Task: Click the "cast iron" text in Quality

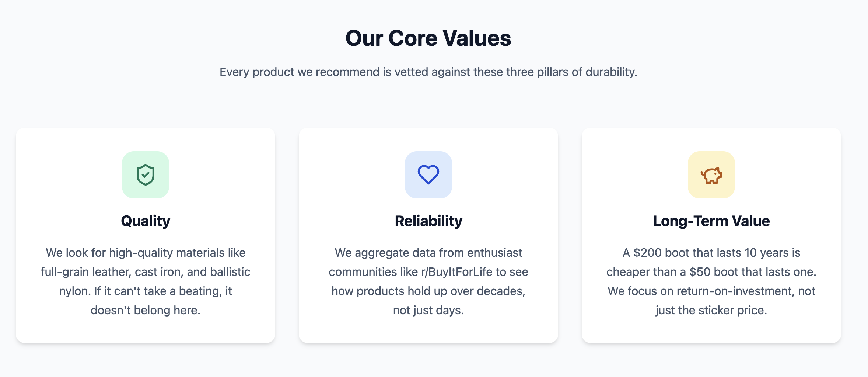Action: coord(158,272)
